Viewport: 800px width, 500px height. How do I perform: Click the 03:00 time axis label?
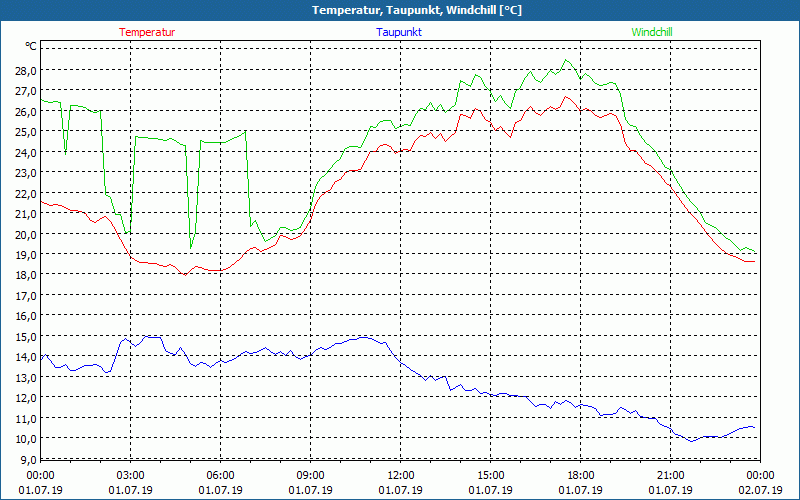pos(131,476)
